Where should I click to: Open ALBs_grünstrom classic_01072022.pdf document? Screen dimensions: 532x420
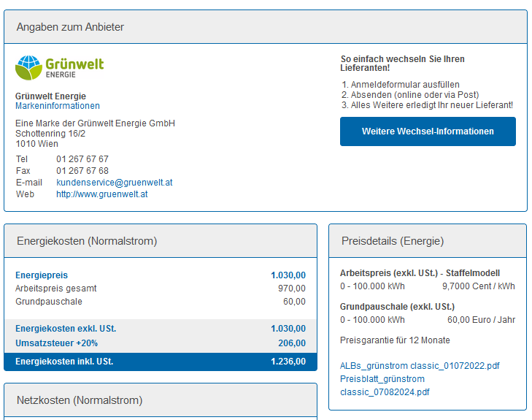tap(420, 366)
